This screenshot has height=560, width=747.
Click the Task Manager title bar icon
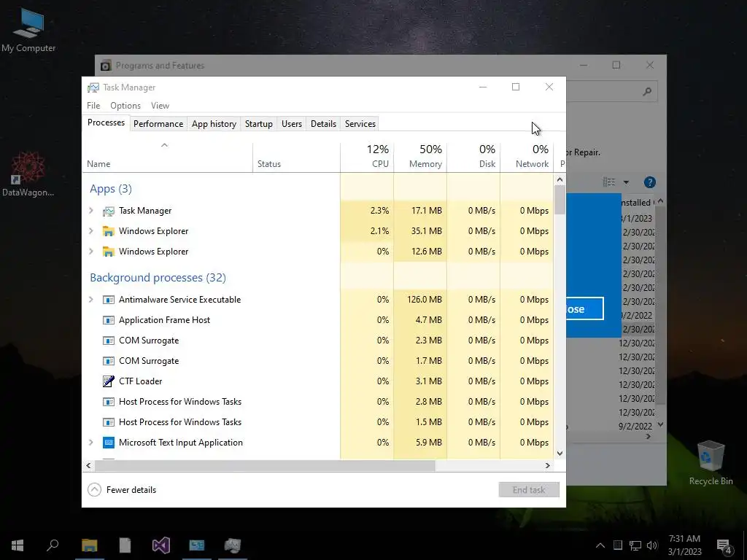pyautogui.click(x=93, y=87)
